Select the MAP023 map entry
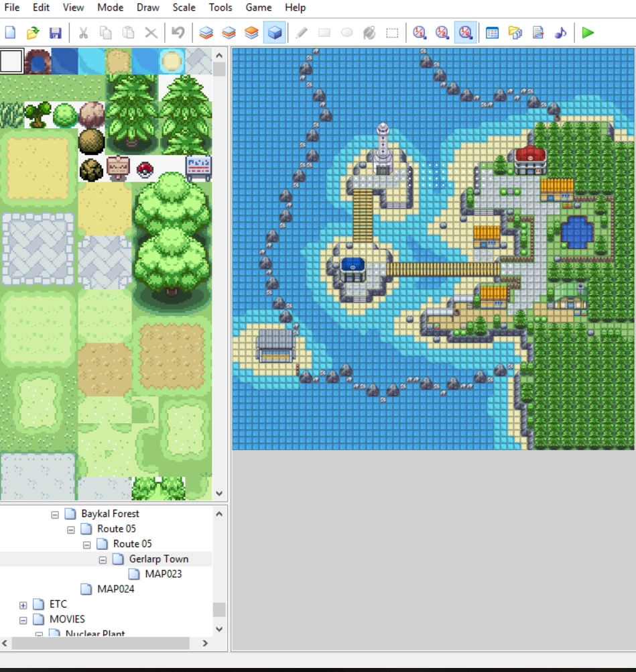Screen dimensions: 636x672 [163, 574]
